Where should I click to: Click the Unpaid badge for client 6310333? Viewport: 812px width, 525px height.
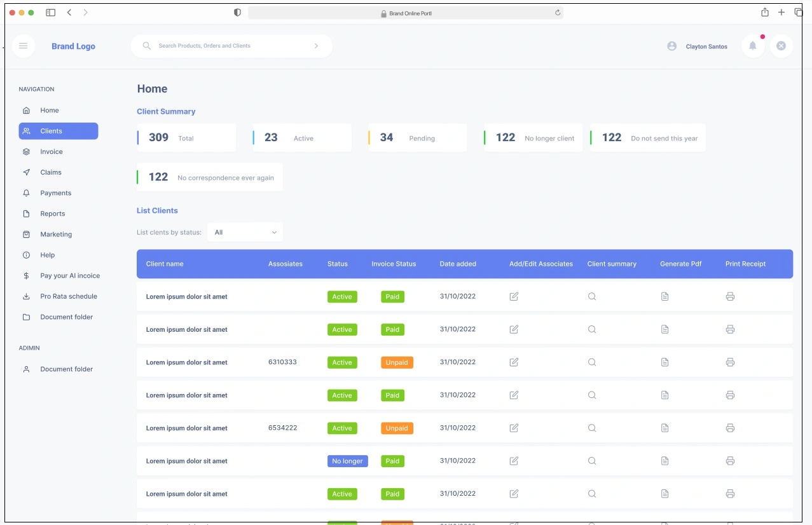[x=397, y=362]
